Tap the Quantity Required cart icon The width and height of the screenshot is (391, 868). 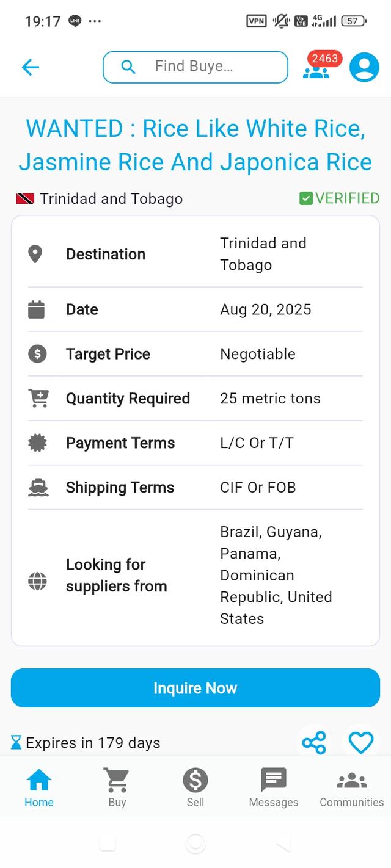coord(38,398)
